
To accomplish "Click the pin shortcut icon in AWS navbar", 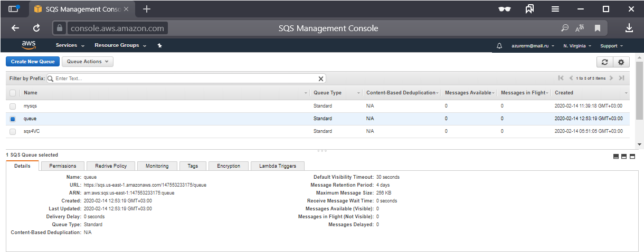I will coord(159,46).
